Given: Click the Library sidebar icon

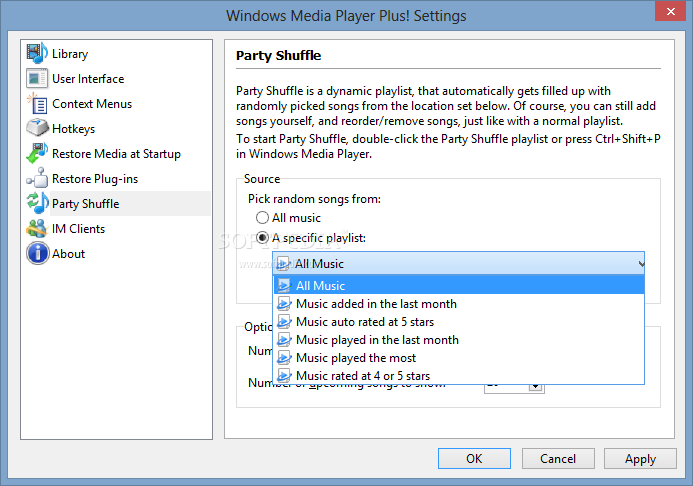Looking at the screenshot, I should pyautogui.click(x=37, y=53).
